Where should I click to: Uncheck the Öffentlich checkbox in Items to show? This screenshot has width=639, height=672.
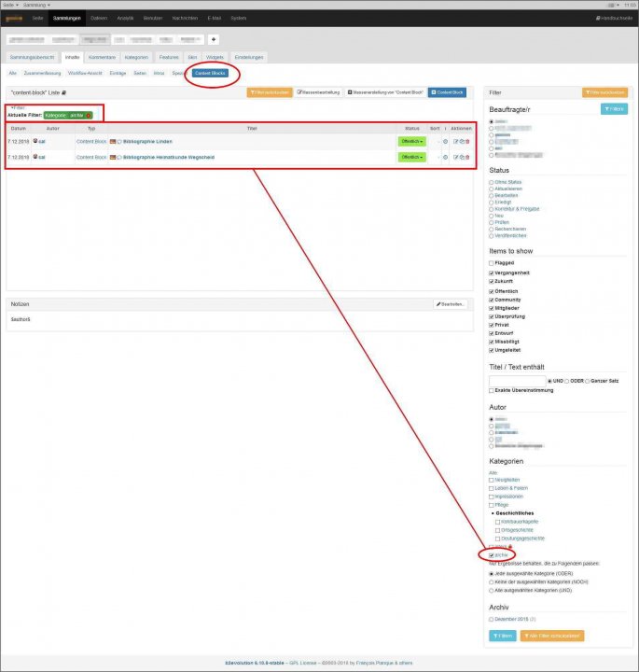tap(492, 291)
